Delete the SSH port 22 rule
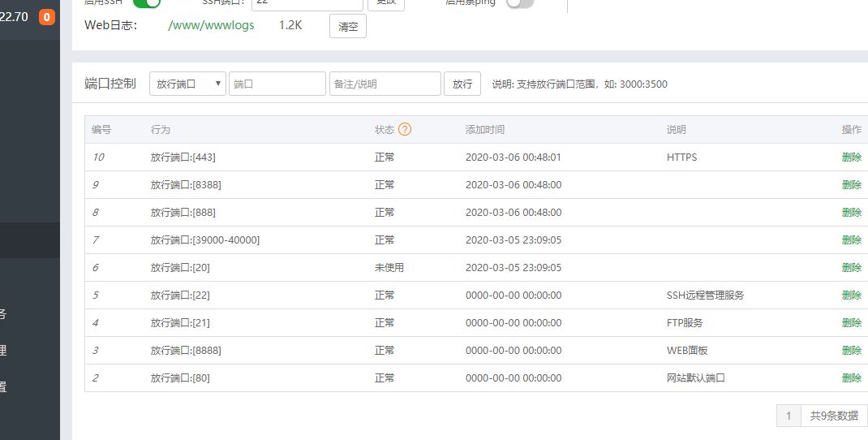868x440 pixels. (851, 295)
